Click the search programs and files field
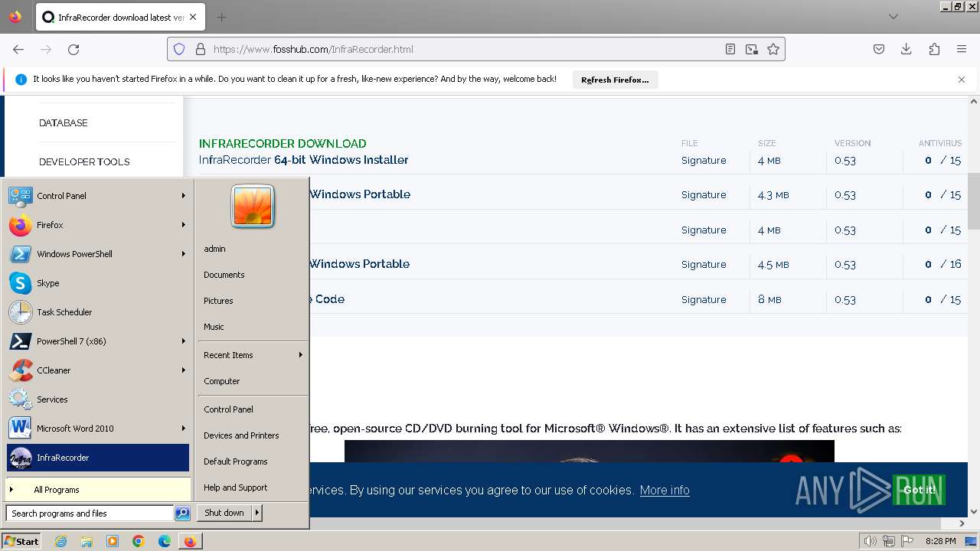Screen dimensions: 980x551 coord(90,514)
